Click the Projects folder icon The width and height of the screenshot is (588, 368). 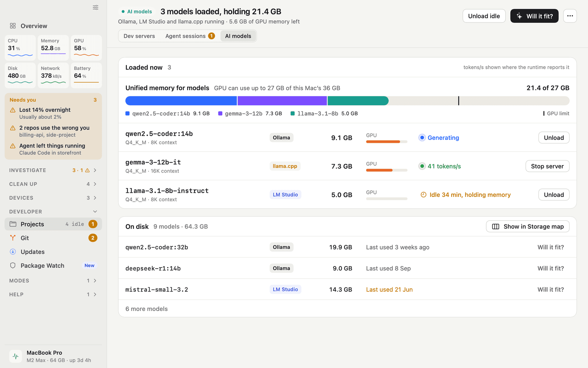coord(13,224)
